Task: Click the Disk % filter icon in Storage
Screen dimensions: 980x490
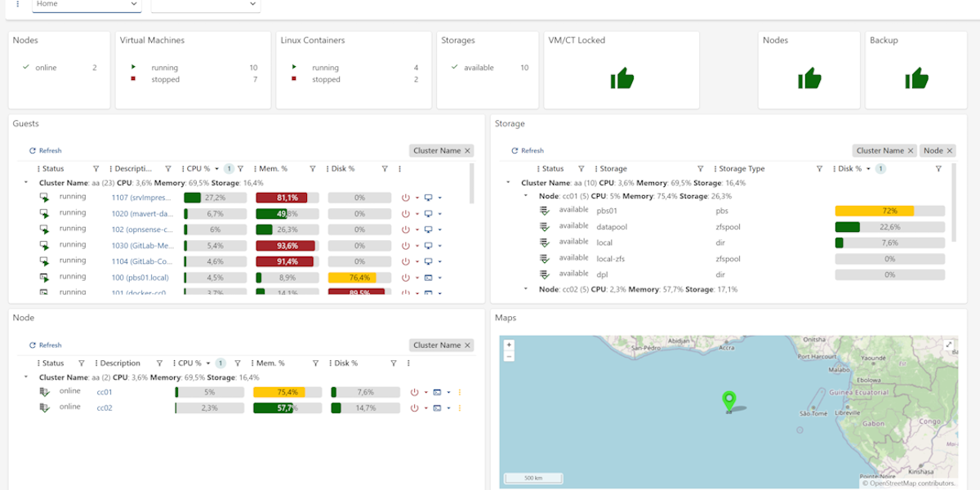Action: (938, 169)
